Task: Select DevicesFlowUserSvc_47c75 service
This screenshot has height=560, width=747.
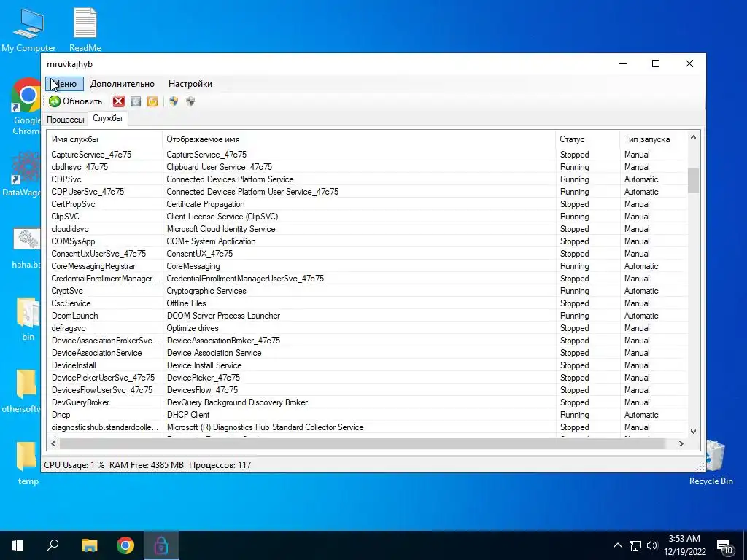Action: pos(102,389)
